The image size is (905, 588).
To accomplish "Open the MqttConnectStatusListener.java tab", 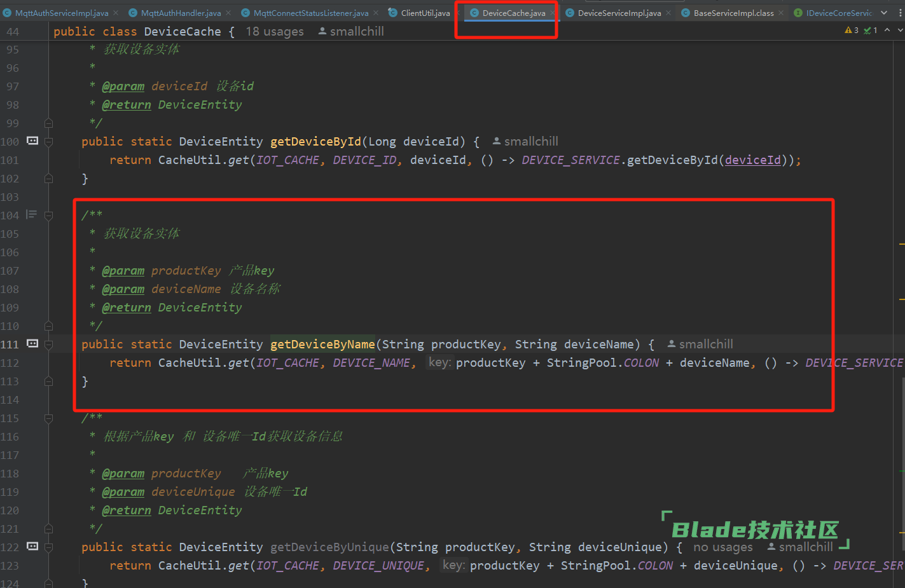I will [310, 13].
